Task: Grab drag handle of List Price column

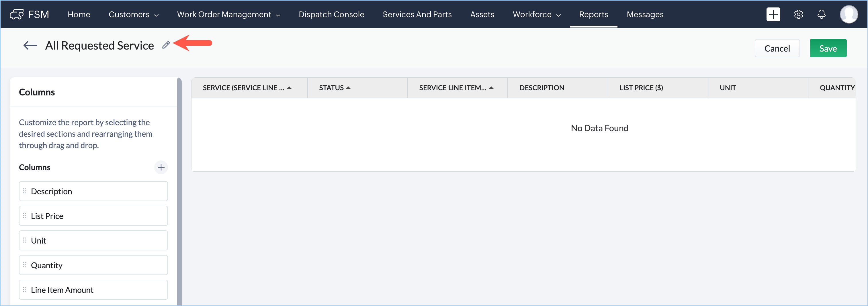Action: click(x=24, y=215)
